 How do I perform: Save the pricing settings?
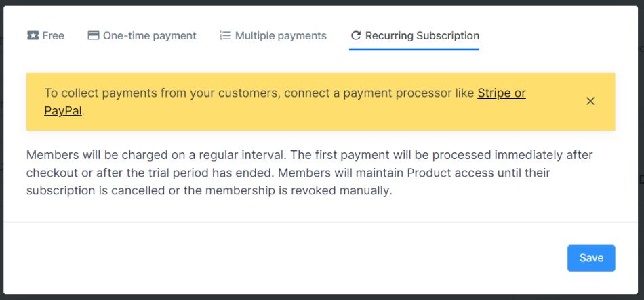click(x=591, y=258)
